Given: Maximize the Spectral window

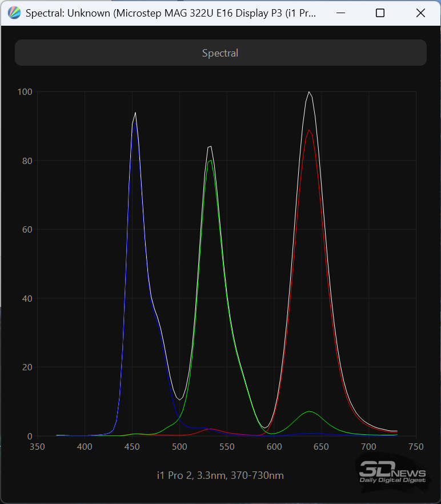Looking at the screenshot, I should (x=380, y=13).
